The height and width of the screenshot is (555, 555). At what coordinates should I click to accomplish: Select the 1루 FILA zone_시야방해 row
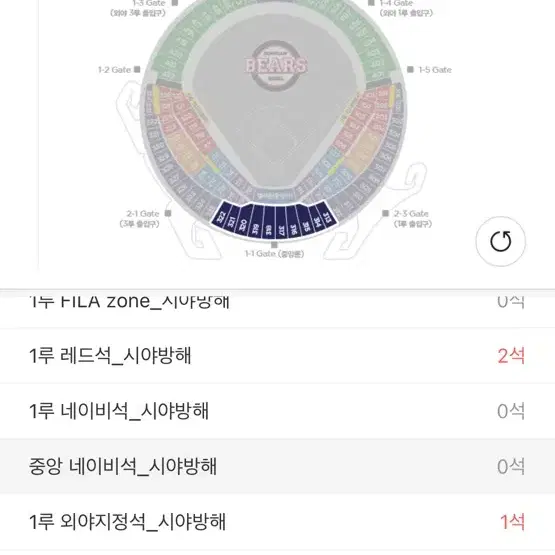[x=278, y=310]
